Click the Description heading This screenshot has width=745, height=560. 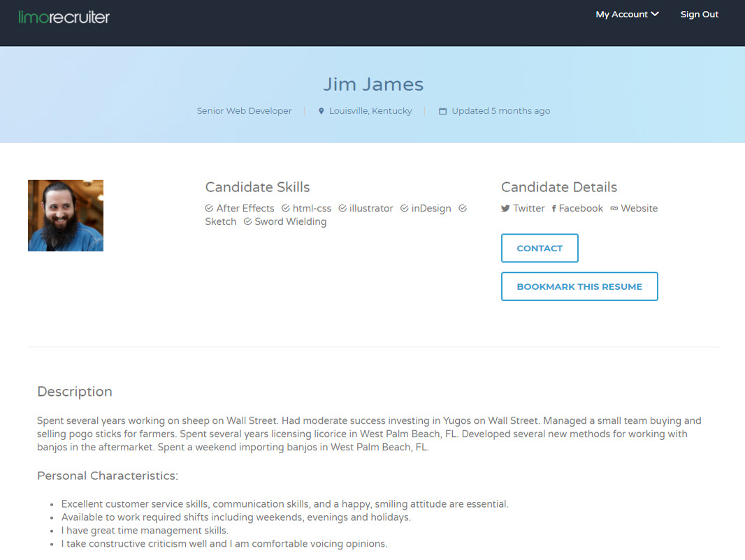pos(75,392)
